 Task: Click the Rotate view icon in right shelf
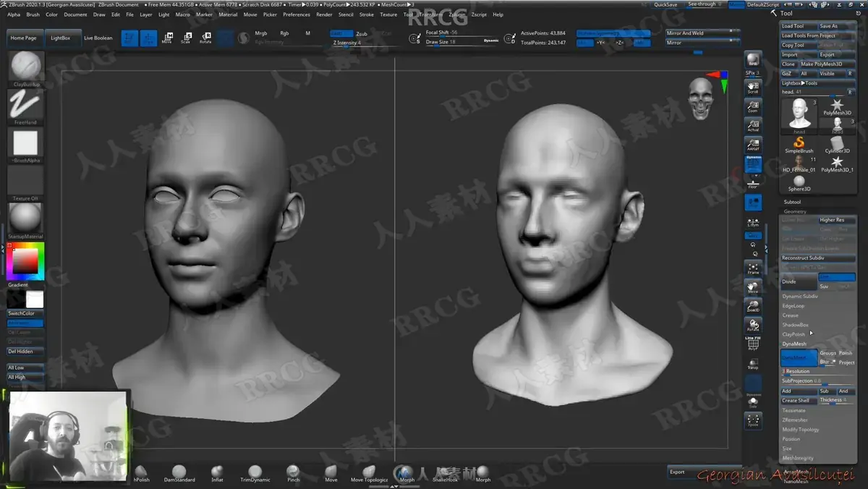point(753,325)
